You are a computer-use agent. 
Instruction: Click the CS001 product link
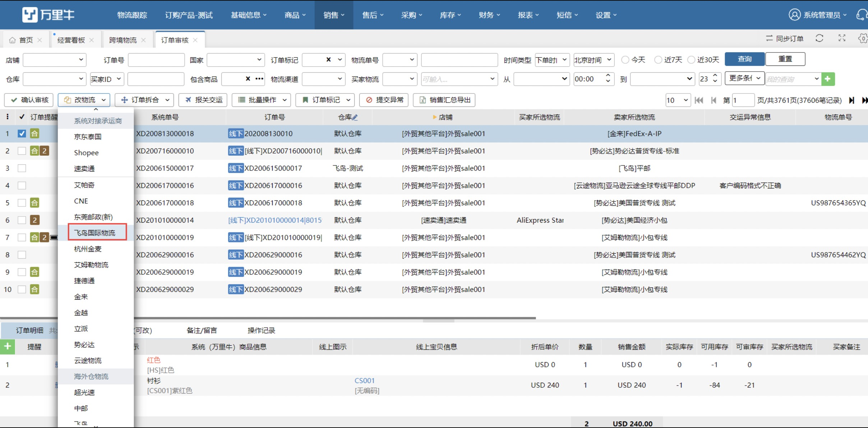point(364,381)
